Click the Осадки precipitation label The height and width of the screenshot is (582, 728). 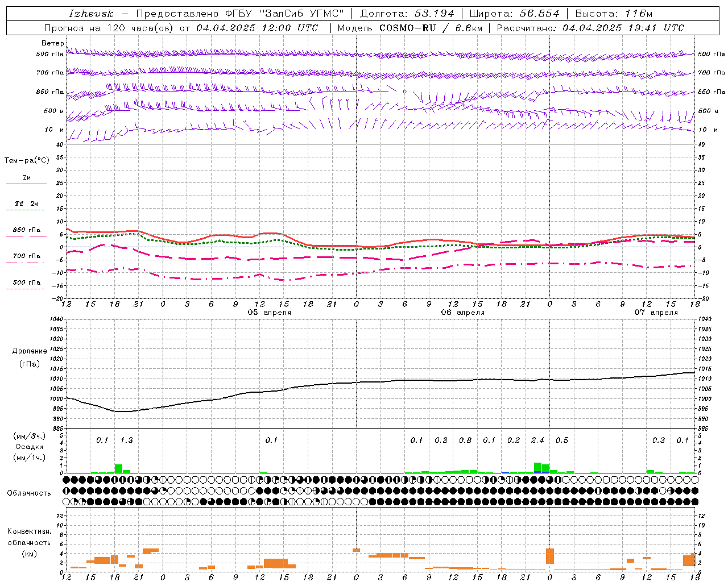[29, 447]
